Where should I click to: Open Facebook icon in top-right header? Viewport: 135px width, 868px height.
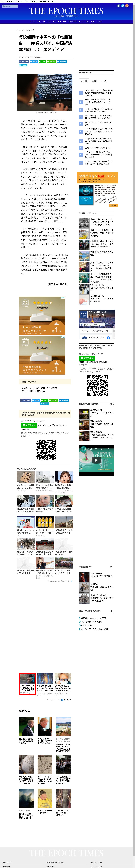point(119,6)
